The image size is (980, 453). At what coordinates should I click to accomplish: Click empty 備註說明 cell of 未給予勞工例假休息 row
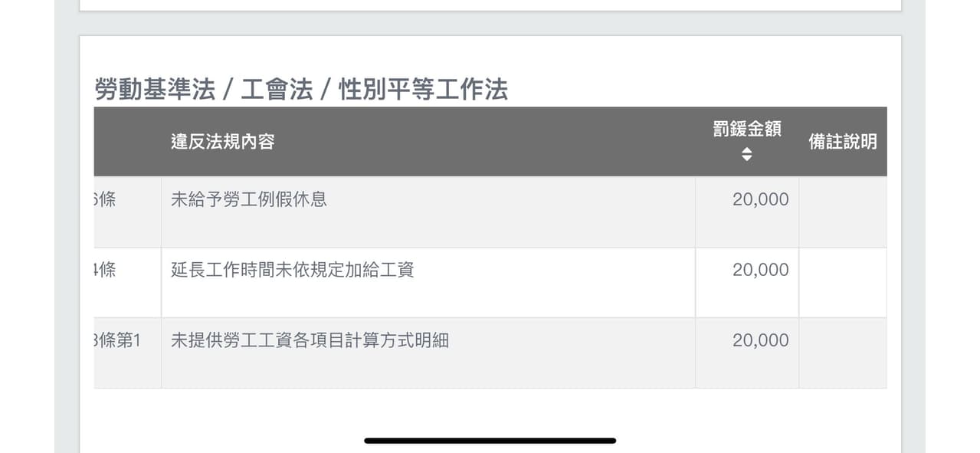coord(843,212)
